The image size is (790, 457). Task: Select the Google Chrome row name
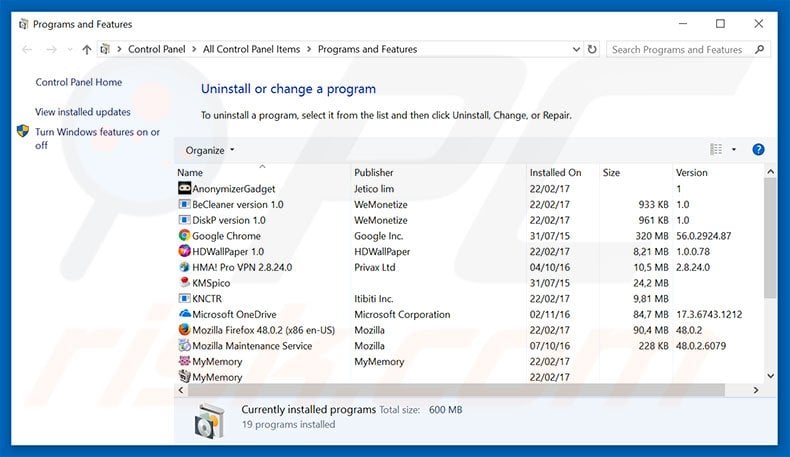[x=226, y=236]
